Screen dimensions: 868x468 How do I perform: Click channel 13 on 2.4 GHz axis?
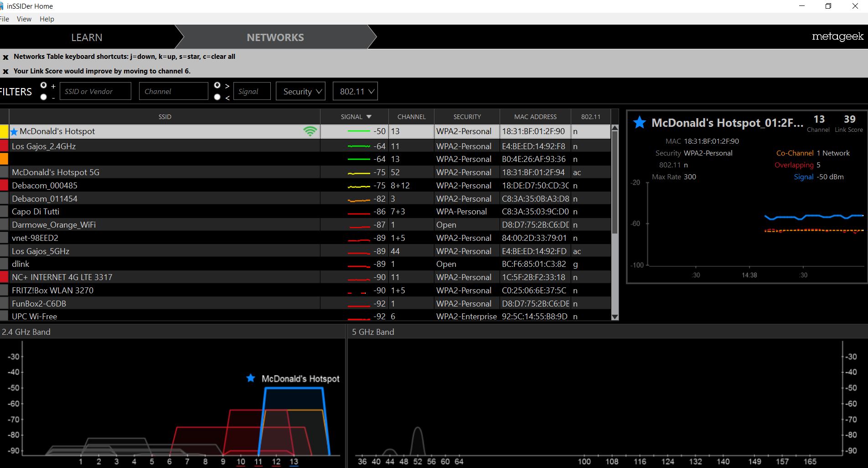tap(294, 461)
